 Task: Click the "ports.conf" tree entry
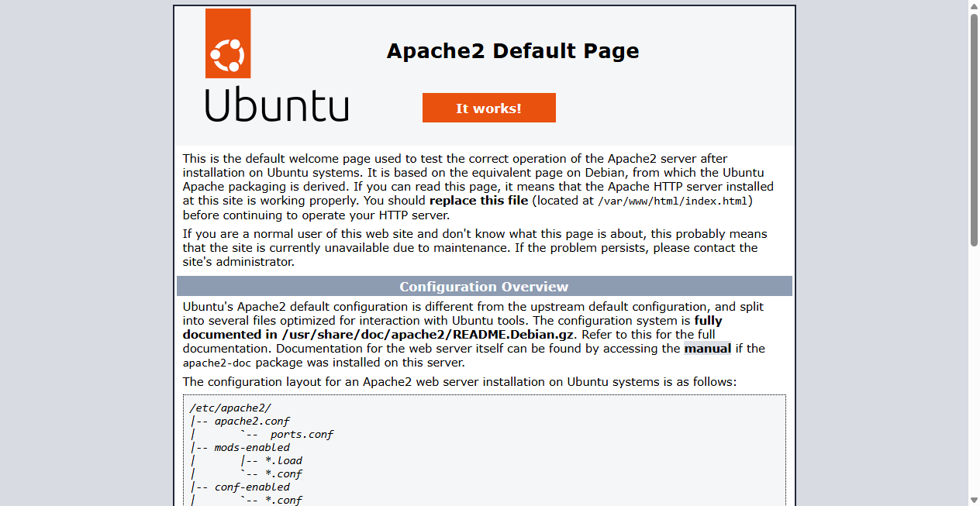(x=302, y=435)
